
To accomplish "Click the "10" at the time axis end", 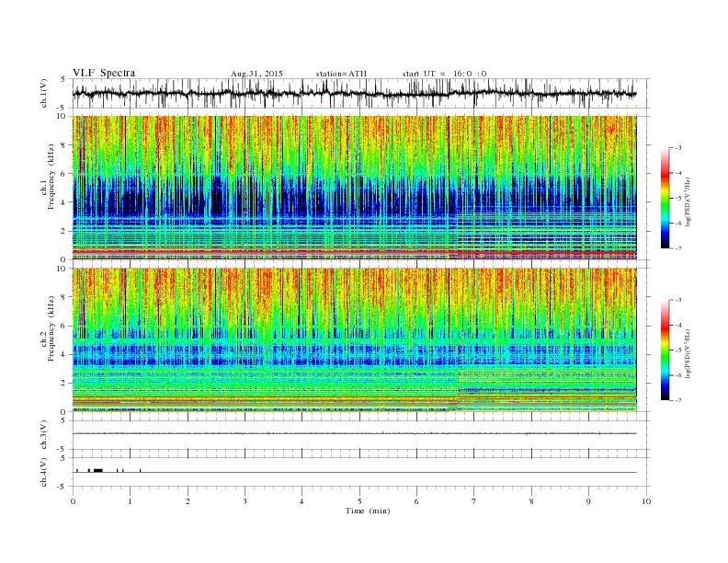I will click(646, 501).
